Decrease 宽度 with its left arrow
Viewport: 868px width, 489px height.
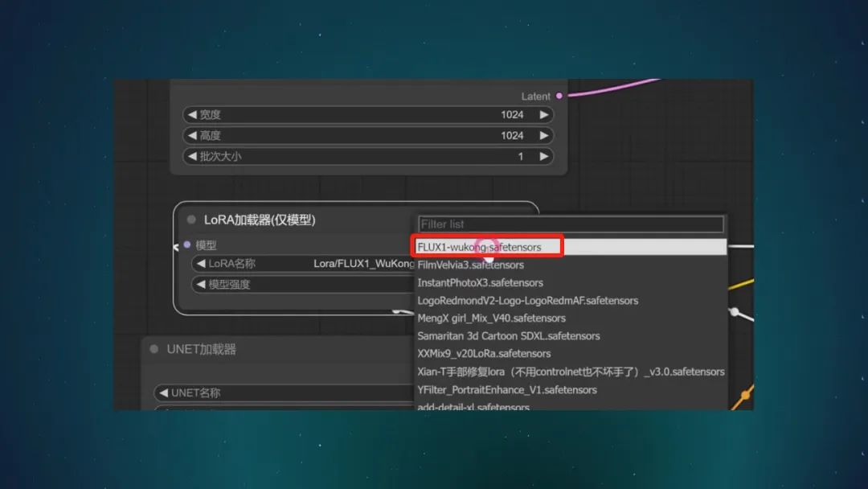point(191,115)
